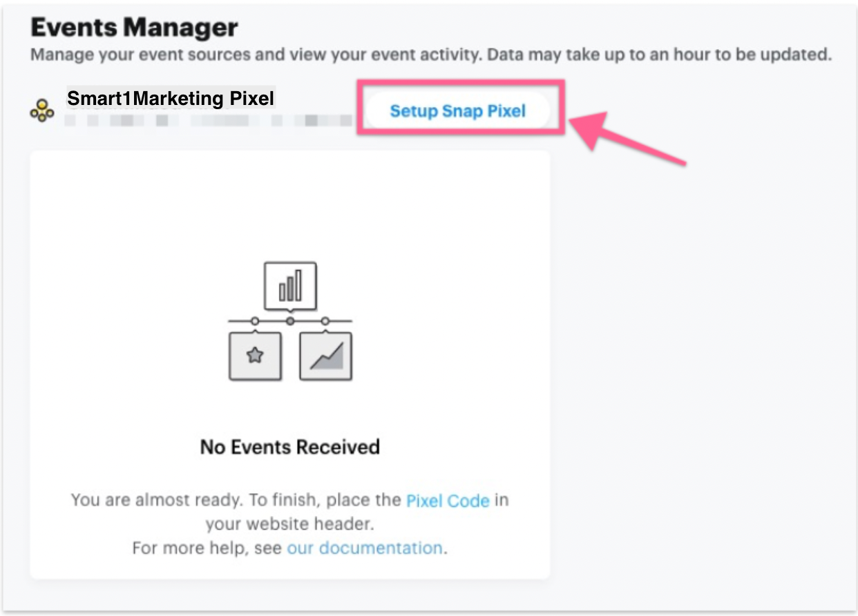858x616 pixels.
Task: Click the blurred pixel ID under pixel name
Action: pyautogui.click(x=207, y=122)
